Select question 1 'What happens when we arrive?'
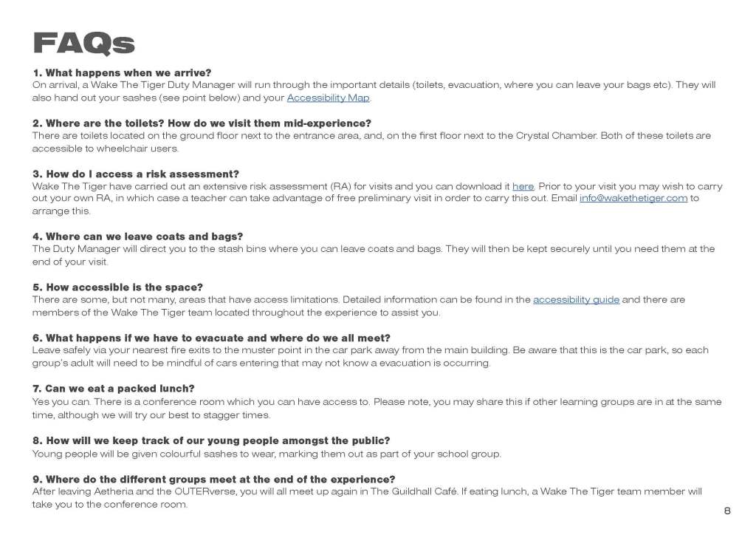 (x=122, y=73)
